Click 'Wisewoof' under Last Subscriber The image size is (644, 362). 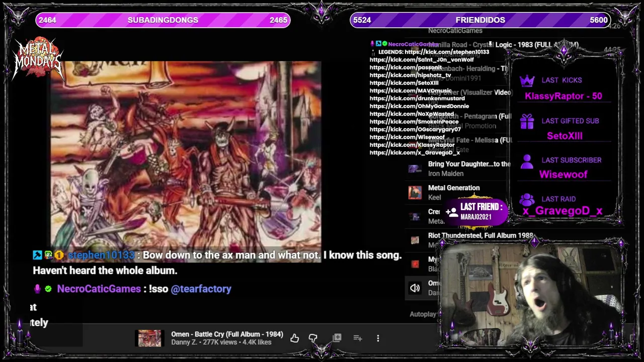click(563, 174)
